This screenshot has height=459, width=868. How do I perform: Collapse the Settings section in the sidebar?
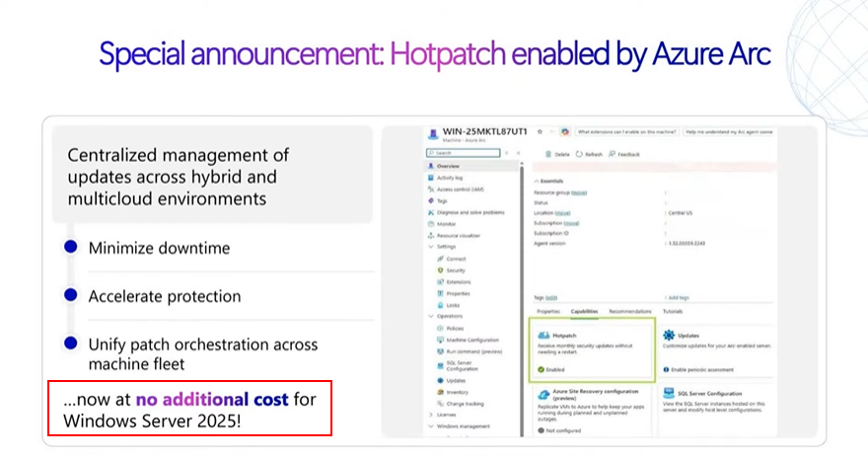click(x=431, y=247)
